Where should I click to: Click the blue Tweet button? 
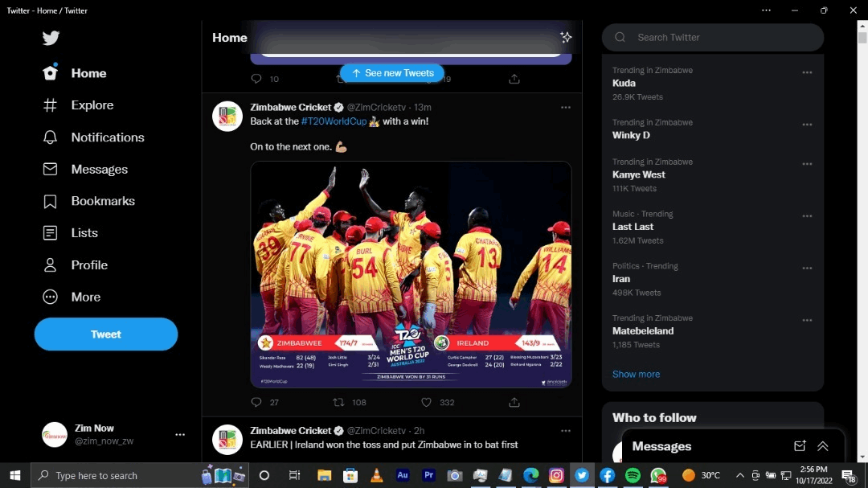pos(106,334)
